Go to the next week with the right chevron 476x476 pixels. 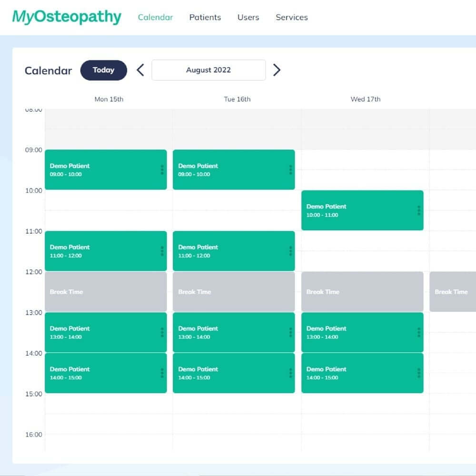tap(277, 70)
